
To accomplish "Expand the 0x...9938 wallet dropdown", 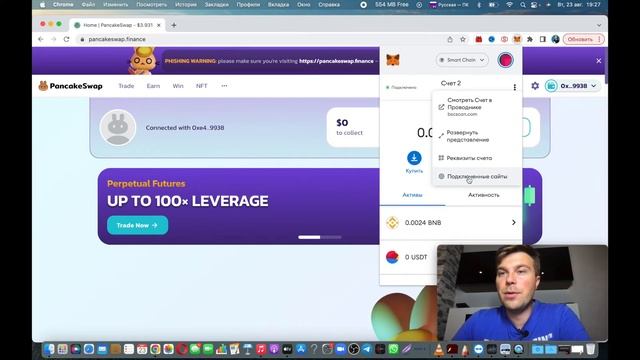I will tap(573, 86).
